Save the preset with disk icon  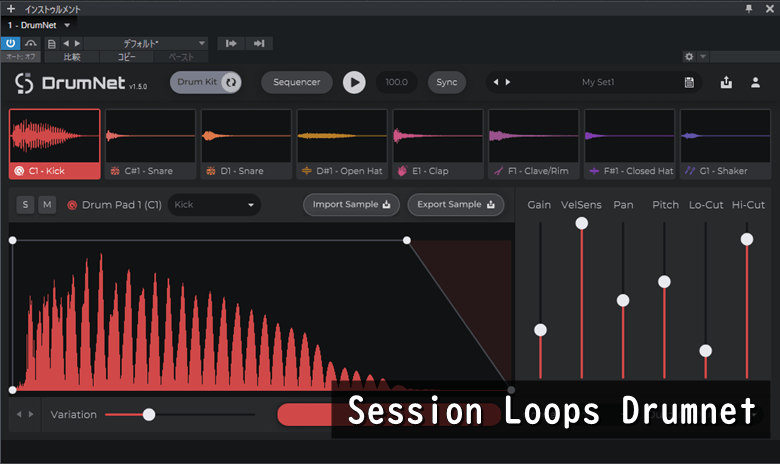(x=689, y=82)
